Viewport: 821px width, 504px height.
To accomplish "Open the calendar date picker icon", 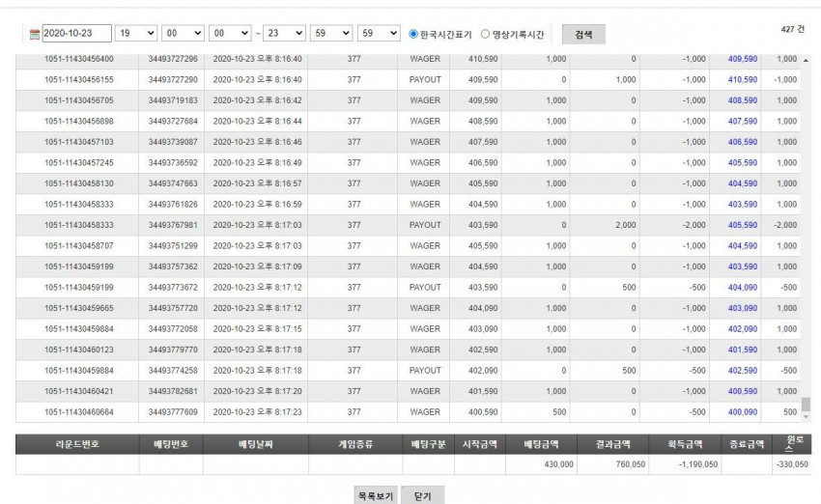I will coord(35,34).
